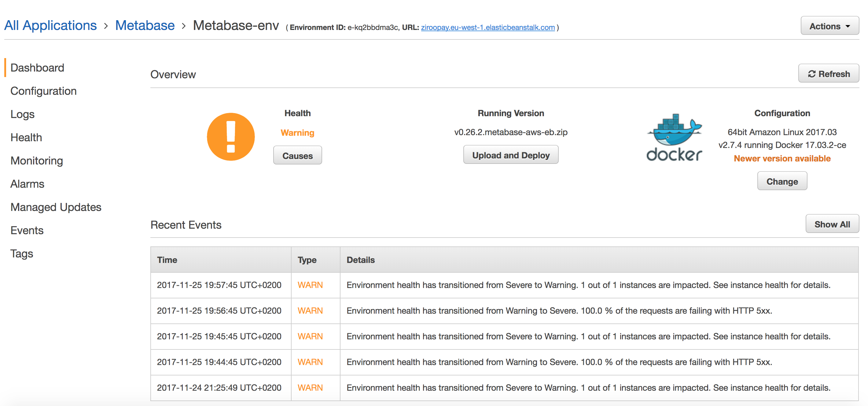
Task: Select the 2017-11-24 21:25:49 event timestamp
Action: coord(219,388)
